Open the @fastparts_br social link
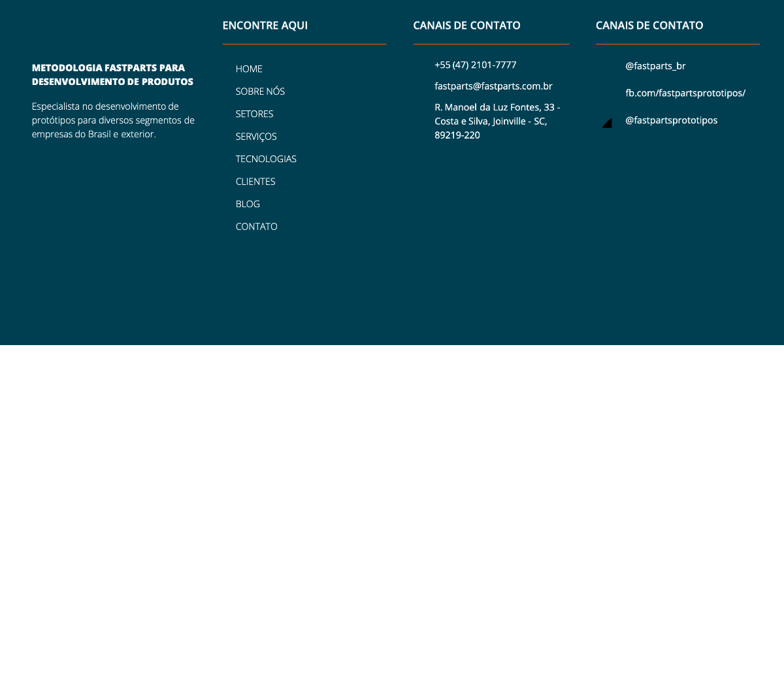This screenshot has height=681, width=784. [x=655, y=66]
